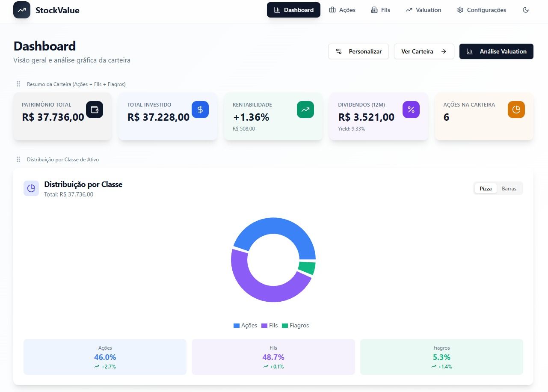The width and height of the screenshot is (548, 392).
Task: Open the FIIs nav tab
Action: coord(381,10)
